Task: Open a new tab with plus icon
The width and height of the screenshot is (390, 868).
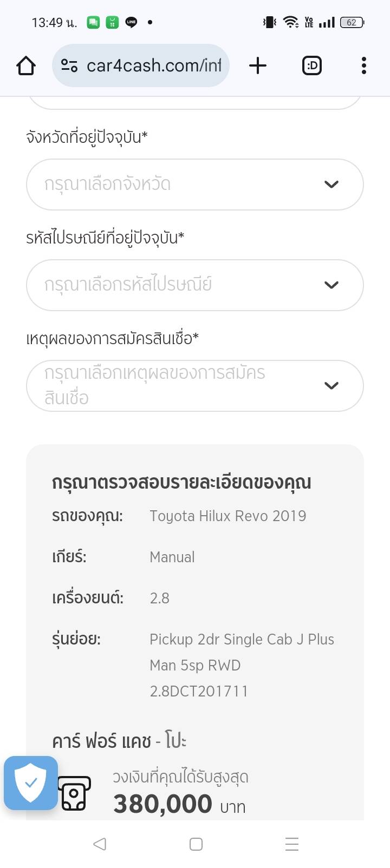Action: point(258,66)
